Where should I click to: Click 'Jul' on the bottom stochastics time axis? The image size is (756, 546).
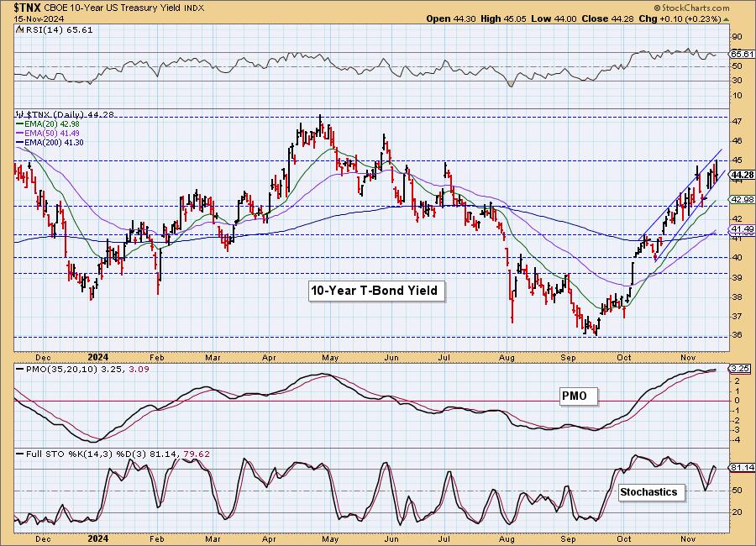coord(444,538)
